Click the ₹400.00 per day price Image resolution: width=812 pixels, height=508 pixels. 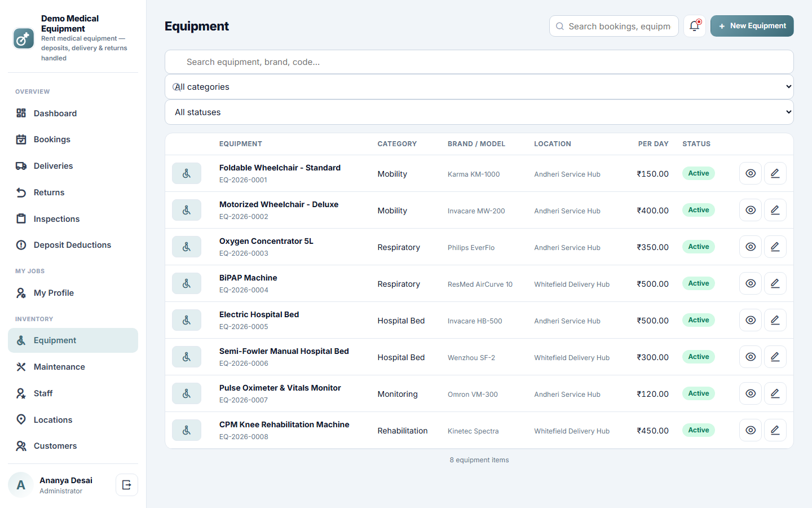[x=653, y=211]
